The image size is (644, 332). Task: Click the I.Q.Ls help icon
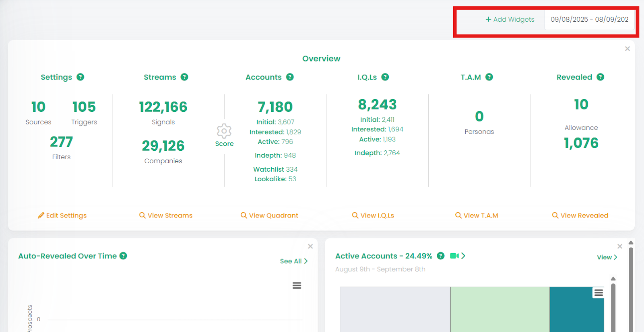click(x=385, y=77)
